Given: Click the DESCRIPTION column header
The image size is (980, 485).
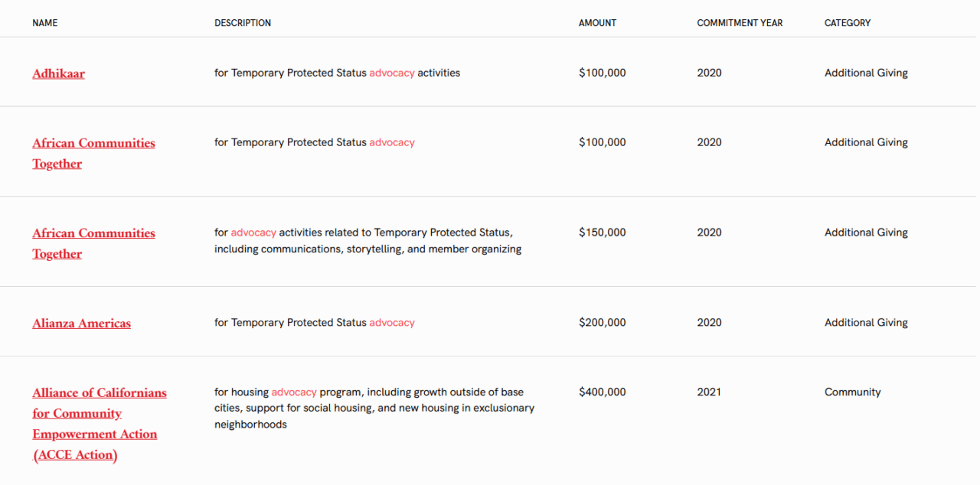Looking at the screenshot, I should pos(242,23).
